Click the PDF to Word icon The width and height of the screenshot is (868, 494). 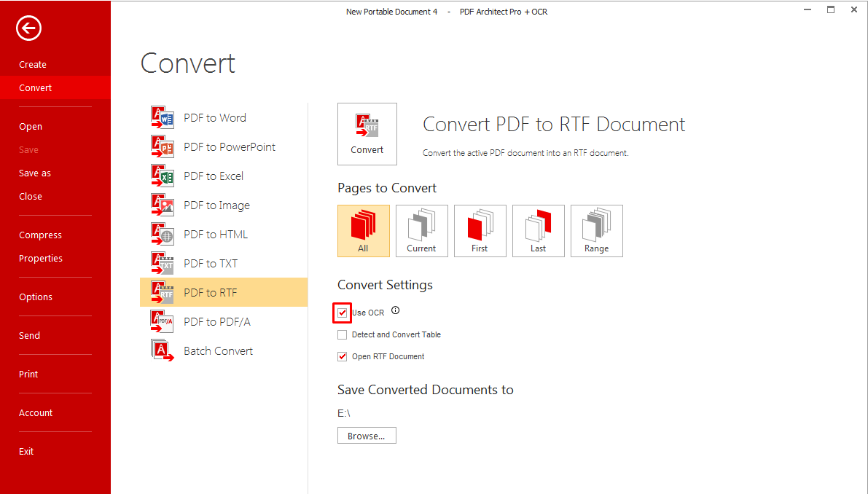[x=163, y=117]
